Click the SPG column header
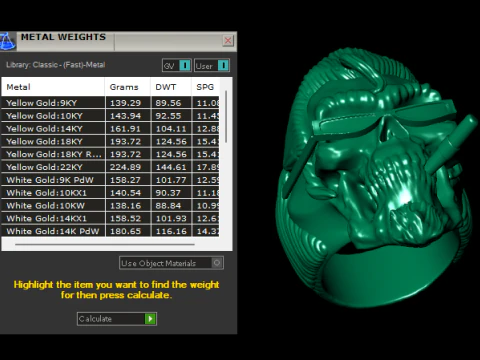This screenshot has width=480, height=360. tap(205, 87)
